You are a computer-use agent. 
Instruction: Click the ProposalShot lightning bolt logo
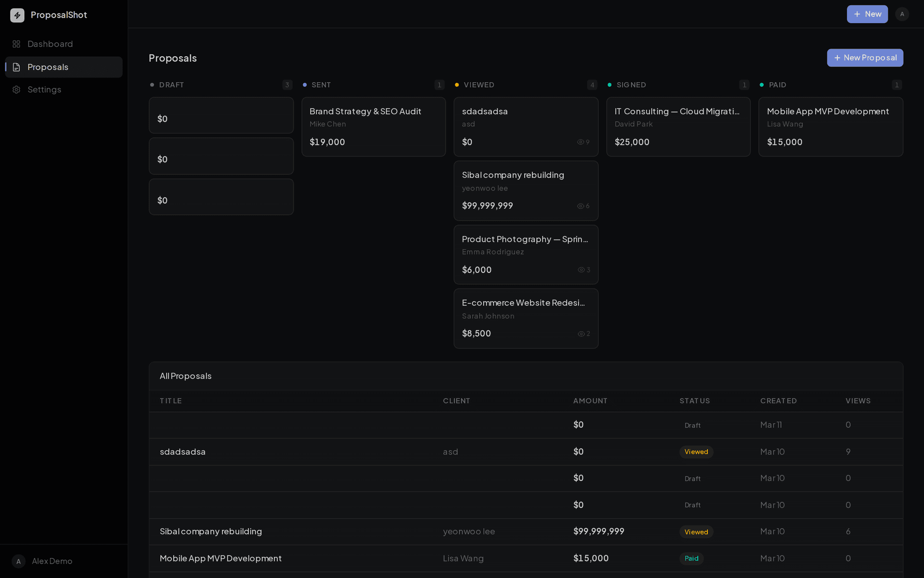[17, 15]
